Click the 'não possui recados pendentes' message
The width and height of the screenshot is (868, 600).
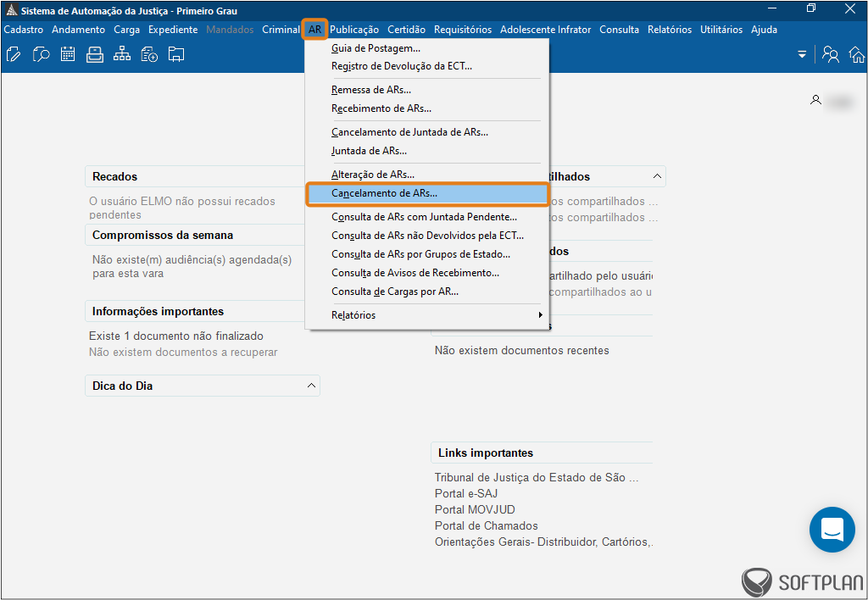click(x=182, y=208)
